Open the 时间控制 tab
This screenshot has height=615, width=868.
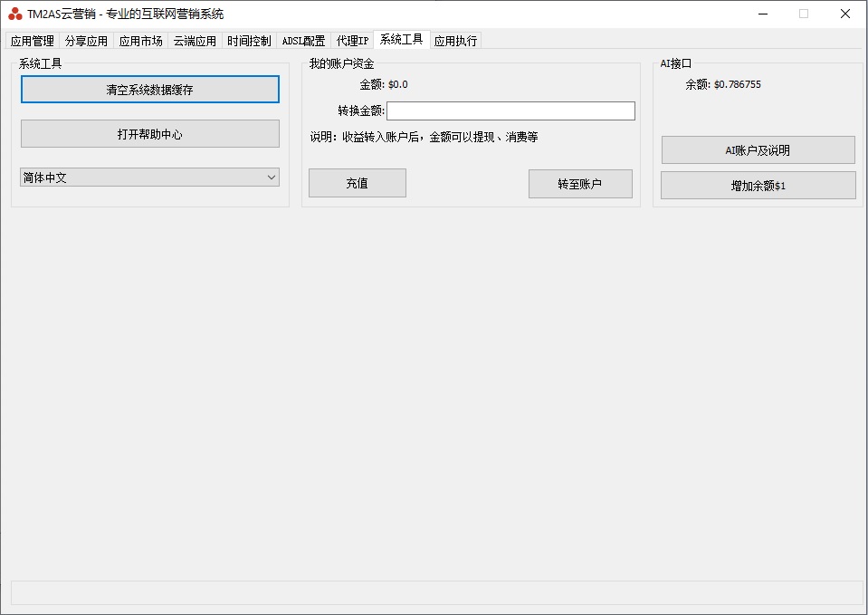pyautogui.click(x=249, y=41)
